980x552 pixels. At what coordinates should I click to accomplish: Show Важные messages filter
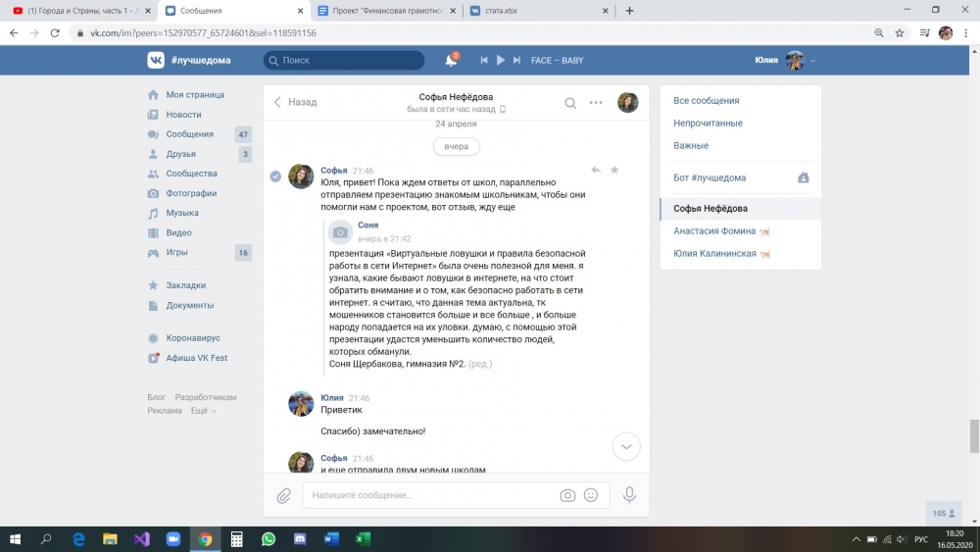(x=691, y=146)
